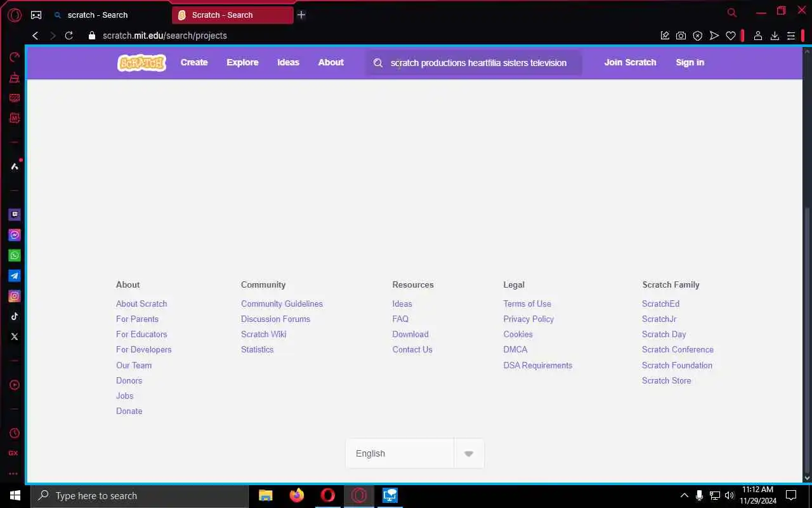The width and height of the screenshot is (812, 508).
Task: Open Community Guidelines link
Action: [x=282, y=304]
